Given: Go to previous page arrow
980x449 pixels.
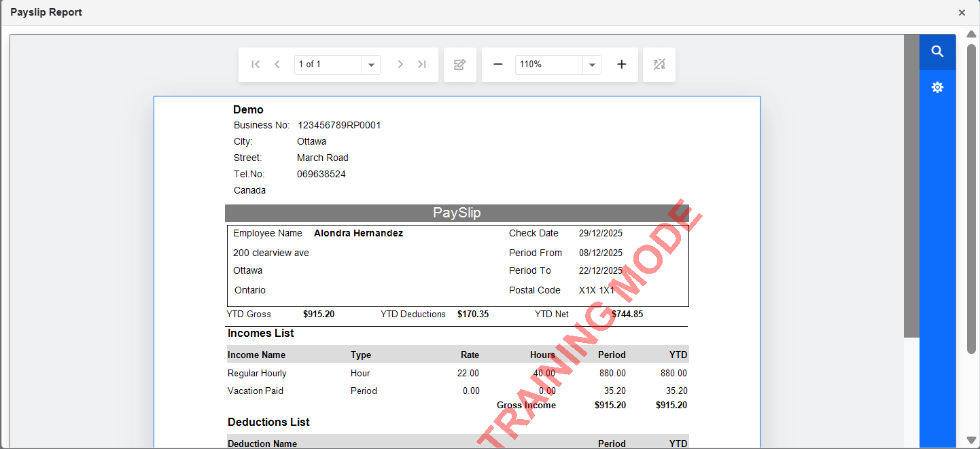Looking at the screenshot, I should 277,65.
